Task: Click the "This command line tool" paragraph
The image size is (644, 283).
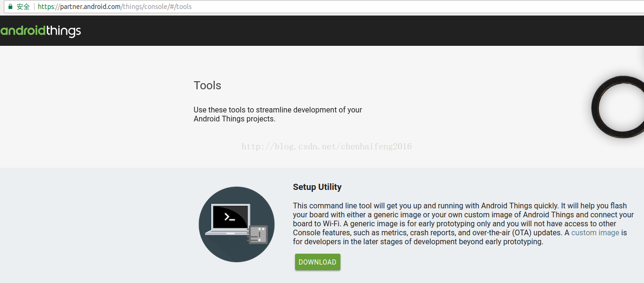Action: click(x=463, y=224)
